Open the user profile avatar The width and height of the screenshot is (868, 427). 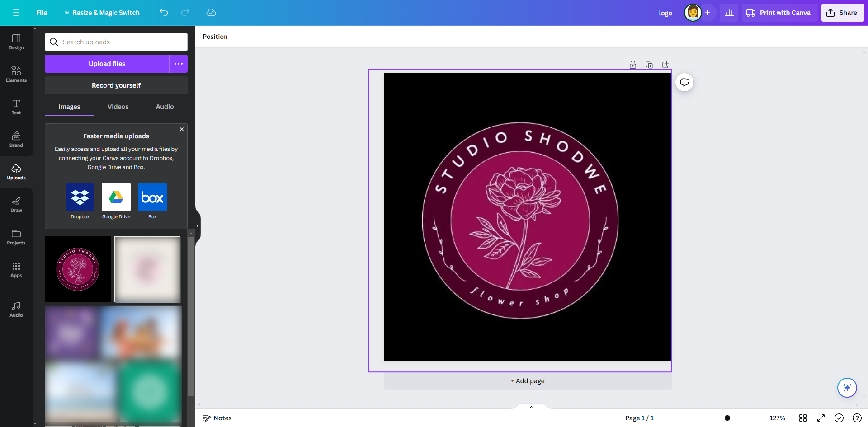693,13
